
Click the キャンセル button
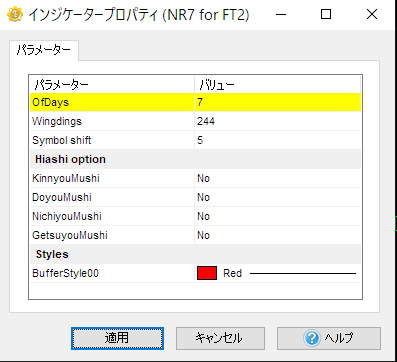click(x=220, y=338)
